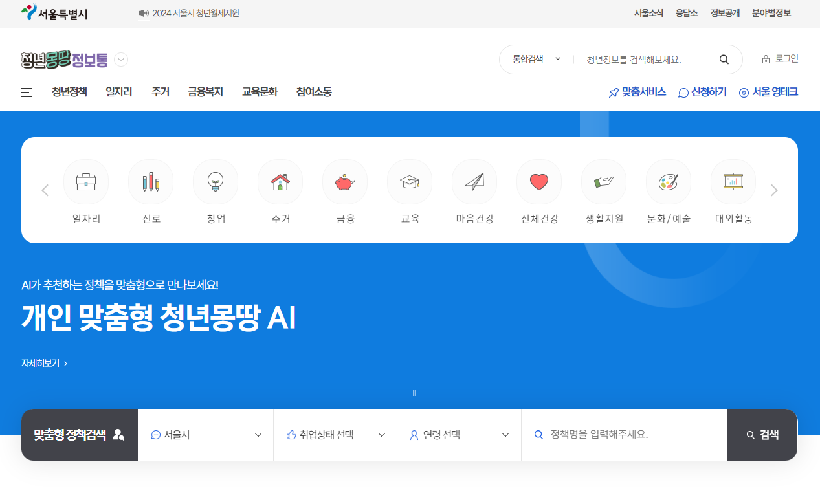The image size is (820, 504).
Task: Click the speaker announcement icon
Action: pos(144,13)
